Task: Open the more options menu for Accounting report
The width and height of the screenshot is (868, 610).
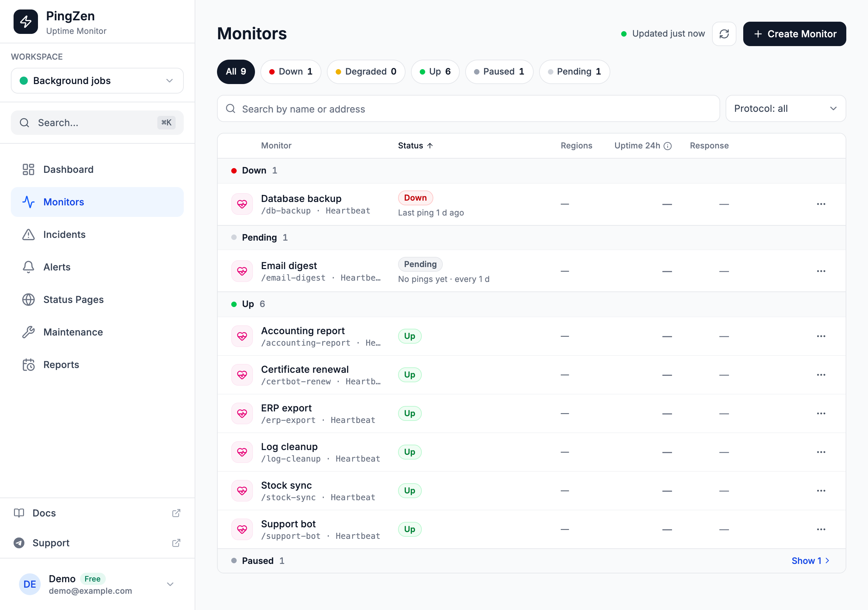Action: (x=821, y=336)
